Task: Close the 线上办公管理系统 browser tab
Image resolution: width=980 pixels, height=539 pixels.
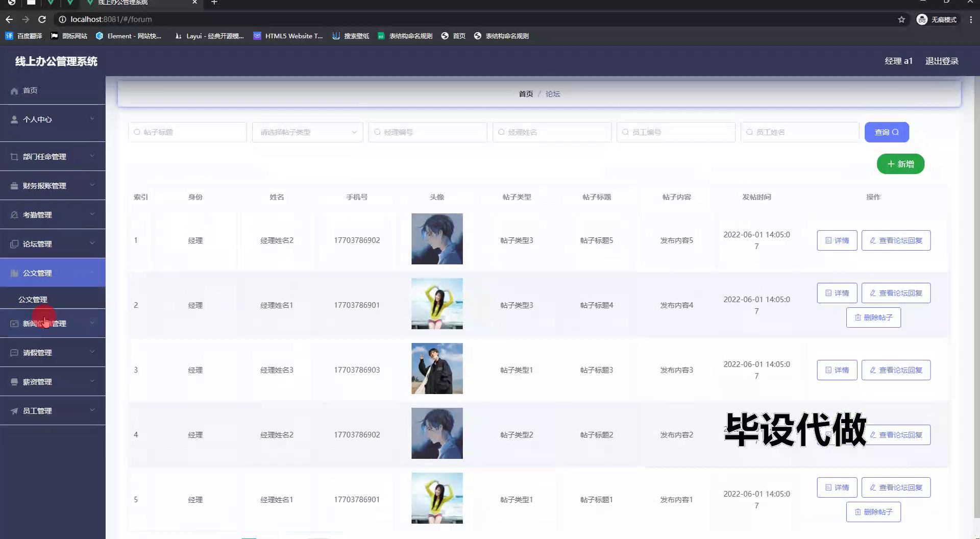Action: point(194,3)
